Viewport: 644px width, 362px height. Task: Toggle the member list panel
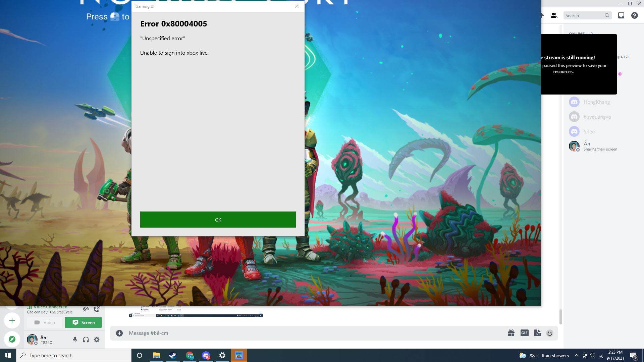coord(554,15)
